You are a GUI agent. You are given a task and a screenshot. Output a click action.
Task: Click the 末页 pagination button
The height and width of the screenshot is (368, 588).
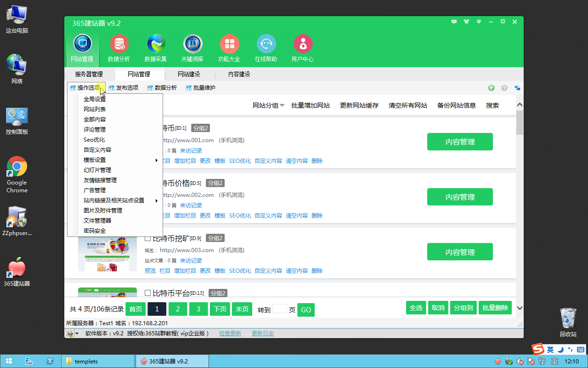242,309
